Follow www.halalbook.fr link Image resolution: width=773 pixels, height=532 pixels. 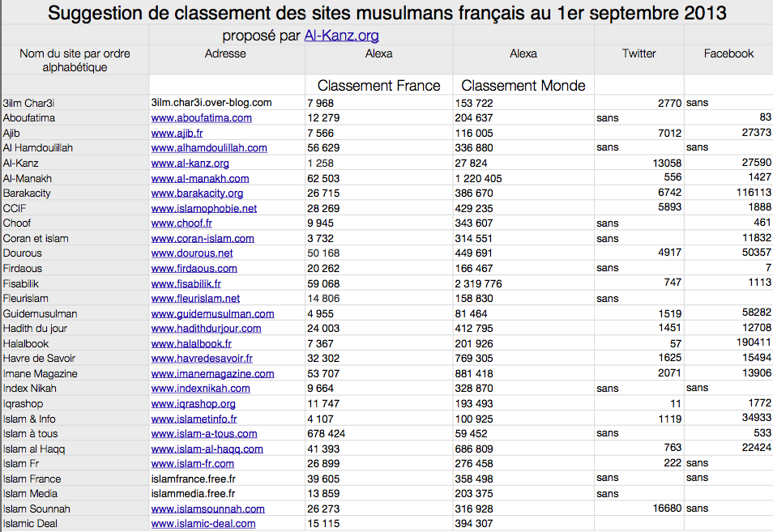pyautogui.click(x=191, y=344)
